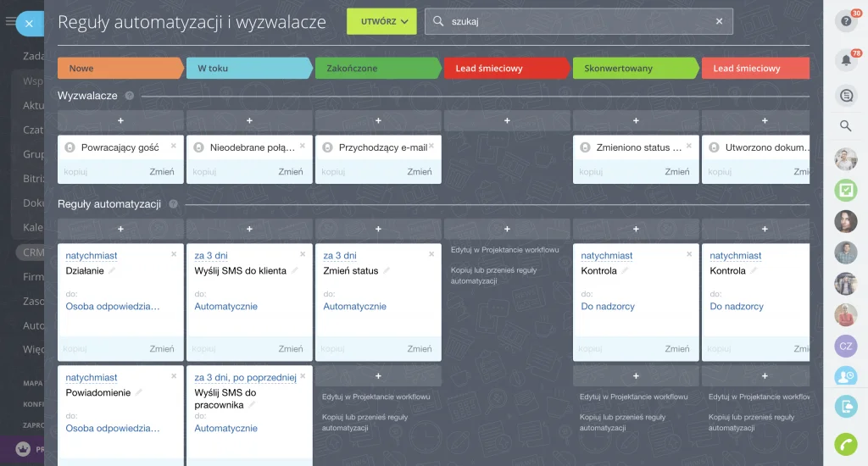868x466 pixels.
Task: Close the slider panel with blue X
Action: [x=29, y=24]
